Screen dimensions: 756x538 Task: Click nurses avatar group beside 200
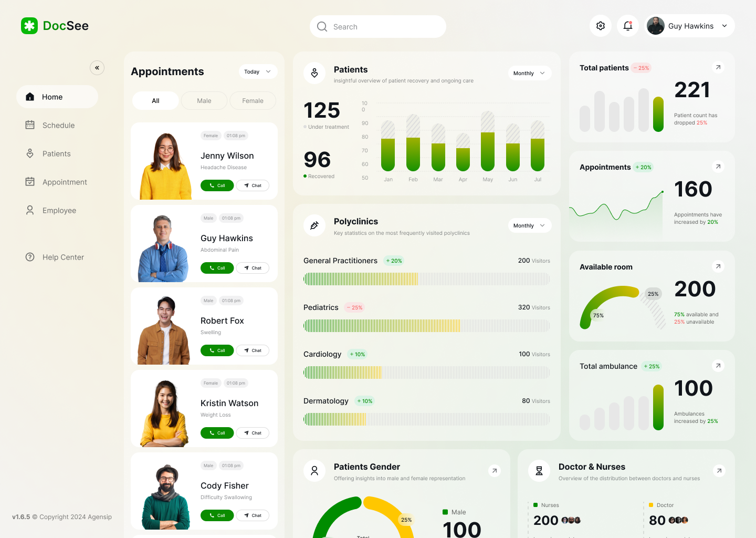(571, 520)
